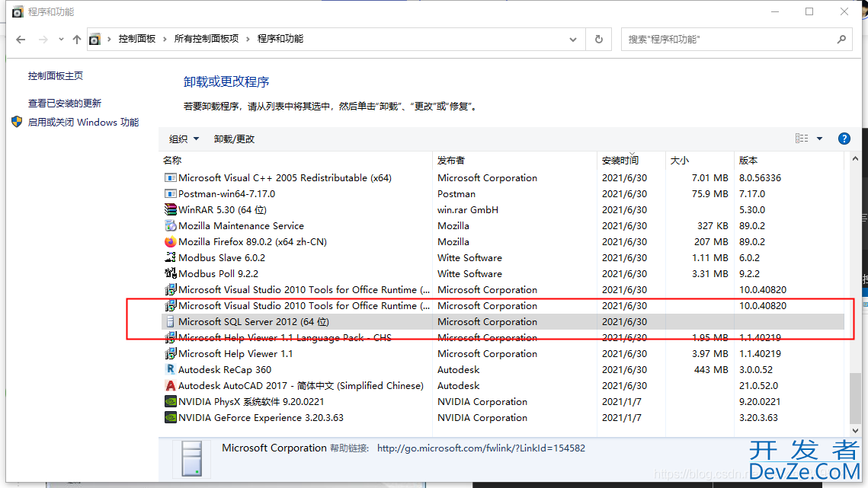Click the title bar window icon
This screenshot has width=868, height=488.
18,11
